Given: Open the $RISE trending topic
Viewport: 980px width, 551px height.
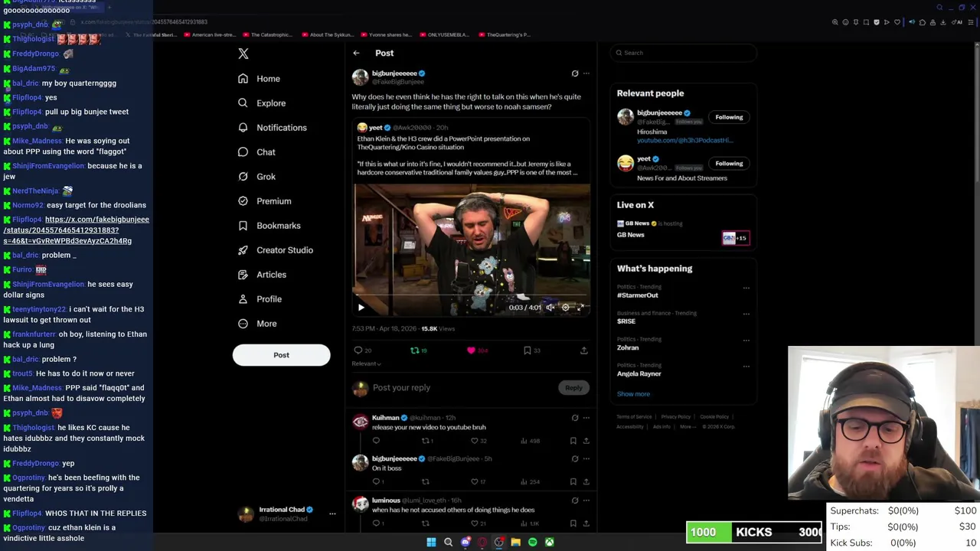Looking at the screenshot, I should (626, 321).
